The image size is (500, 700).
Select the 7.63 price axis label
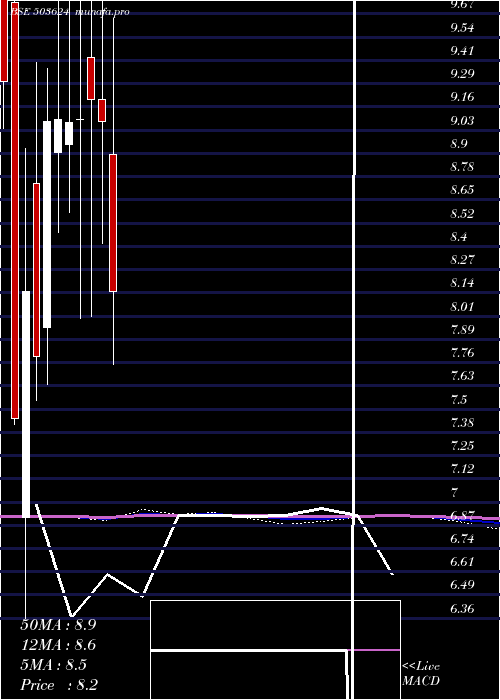pyautogui.click(x=462, y=376)
